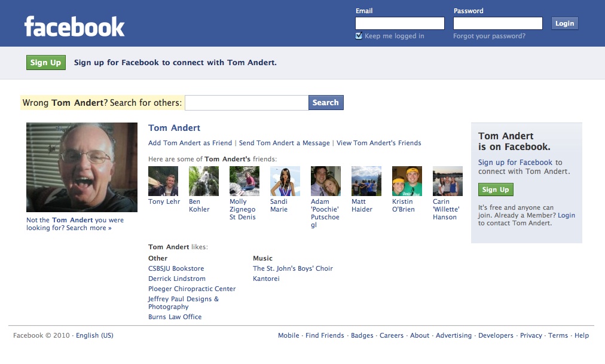Click Send Tom Andert a Message
605x364 pixels.
[x=285, y=143]
